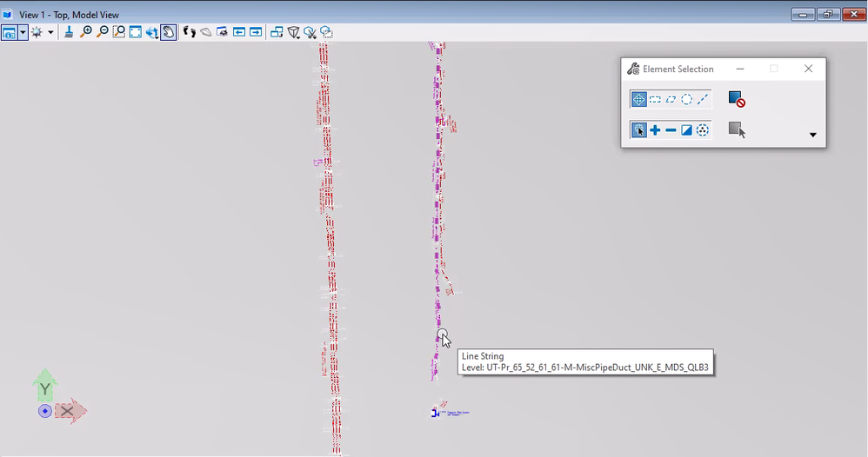Expand Element Selection extended settings arrow
This screenshot has width=868, height=457.
[812, 135]
